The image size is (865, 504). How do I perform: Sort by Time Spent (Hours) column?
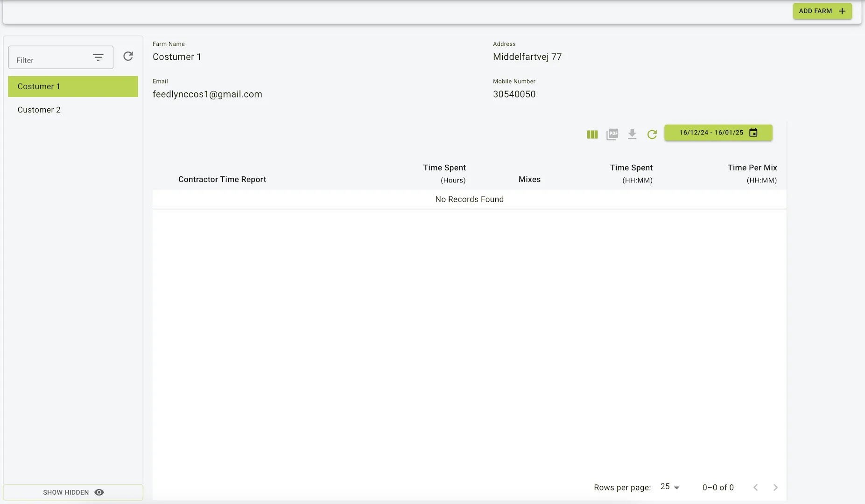[x=444, y=174]
